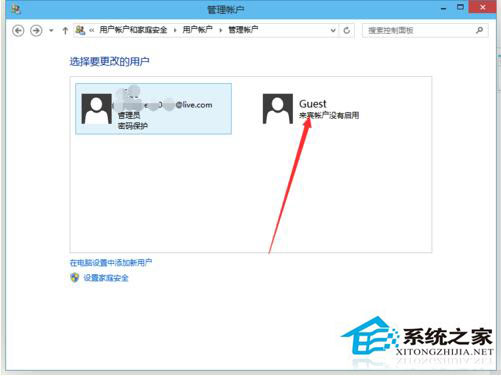Focus the 搜索控制面板 search box

point(425,30)
